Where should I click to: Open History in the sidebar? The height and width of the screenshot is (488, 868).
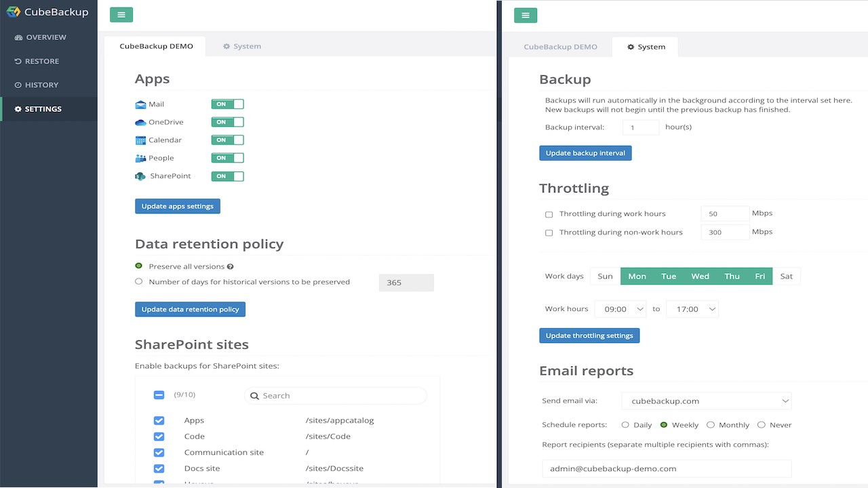pyautogui.click(x=42, y=85)
